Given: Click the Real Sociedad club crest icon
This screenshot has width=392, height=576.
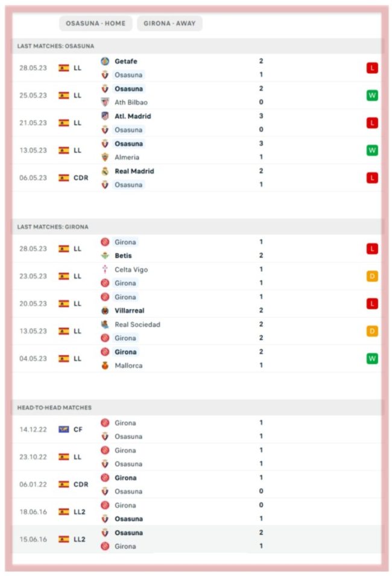Looking at the screenshot, I should point(105,324).
